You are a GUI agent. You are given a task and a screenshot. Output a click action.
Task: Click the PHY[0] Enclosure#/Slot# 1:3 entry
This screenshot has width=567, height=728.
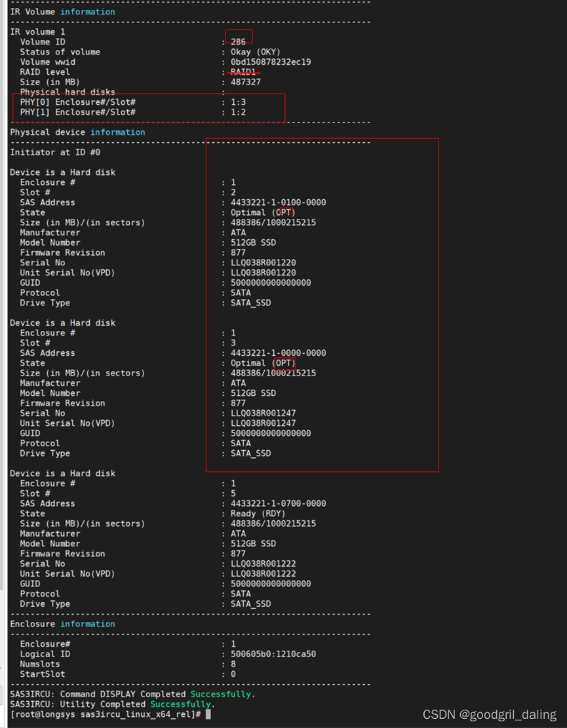pos(131,102)
